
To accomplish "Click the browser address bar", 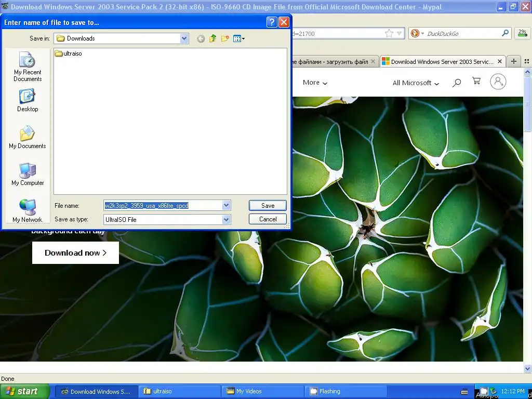I will [x=338, y=33].
